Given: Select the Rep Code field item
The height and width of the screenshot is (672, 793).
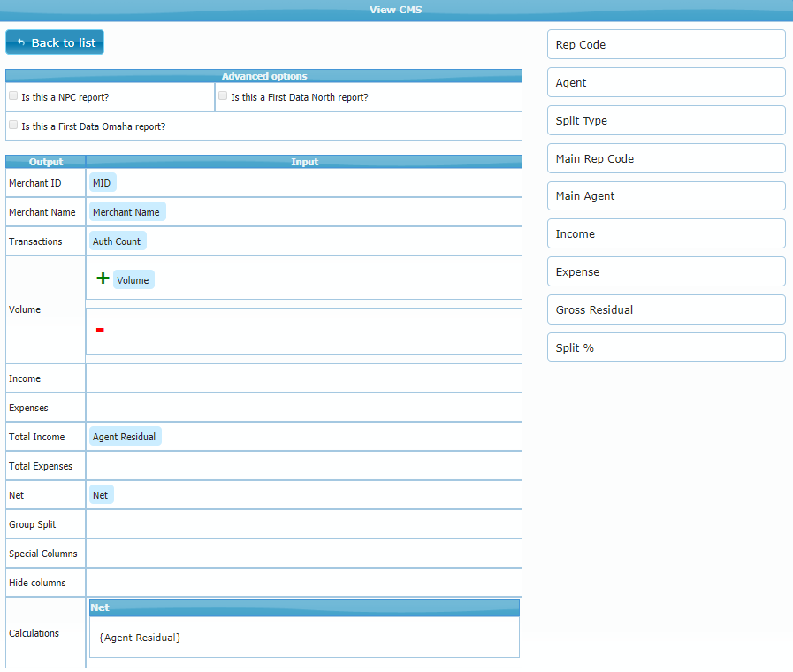Looking at the screenshot, I should (666, 44).
